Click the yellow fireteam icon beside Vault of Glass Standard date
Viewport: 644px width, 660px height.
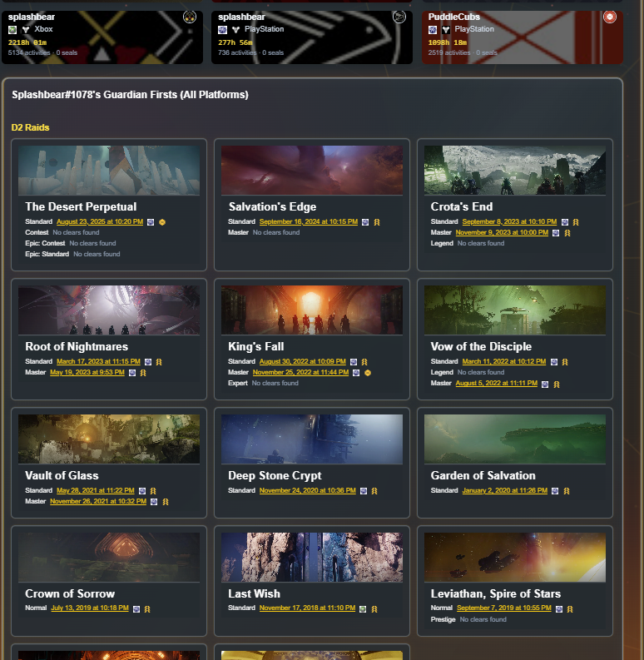click(153, 491)
